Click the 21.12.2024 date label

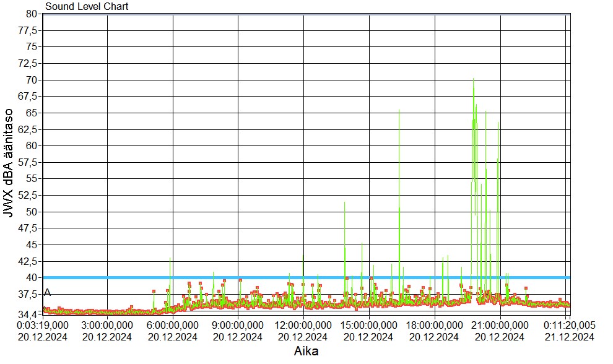(x=568, y=337)
